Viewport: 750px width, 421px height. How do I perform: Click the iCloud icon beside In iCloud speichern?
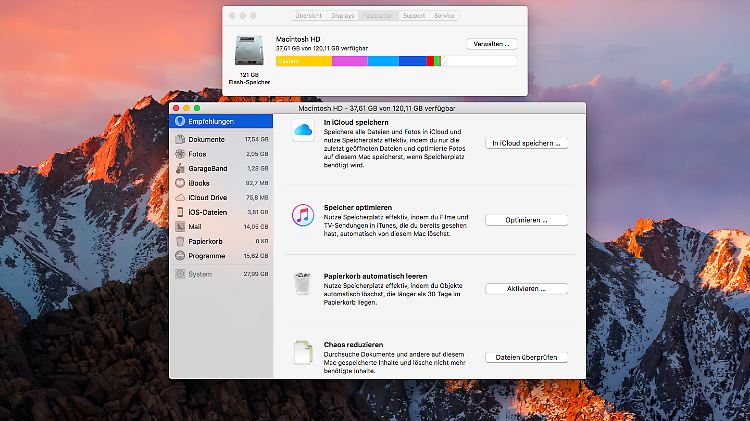(303, 130)
